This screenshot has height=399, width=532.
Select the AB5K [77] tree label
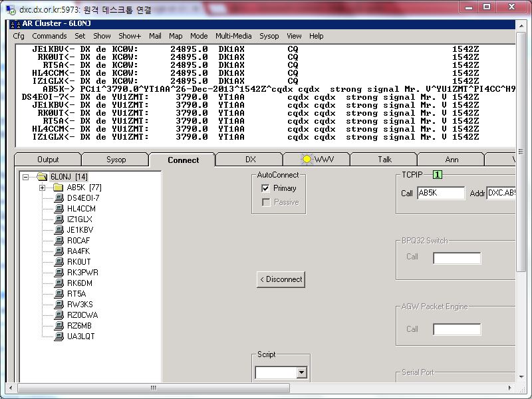click(84, 188)
